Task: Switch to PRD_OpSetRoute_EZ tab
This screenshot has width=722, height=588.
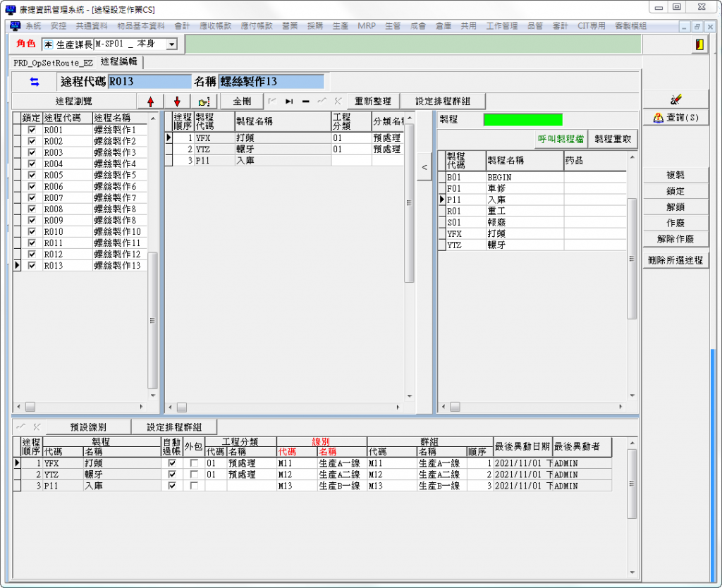Action: click(53, 62)
